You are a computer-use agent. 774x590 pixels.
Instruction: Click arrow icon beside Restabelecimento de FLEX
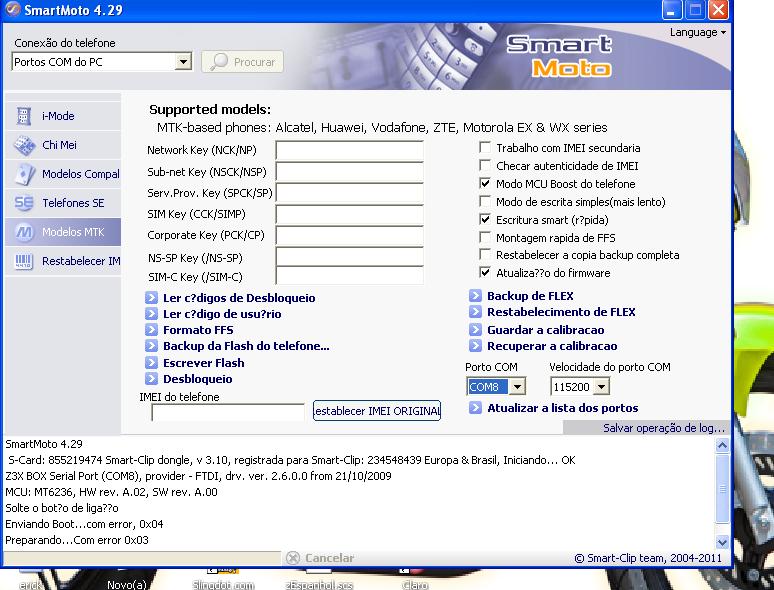coord(475,312)
